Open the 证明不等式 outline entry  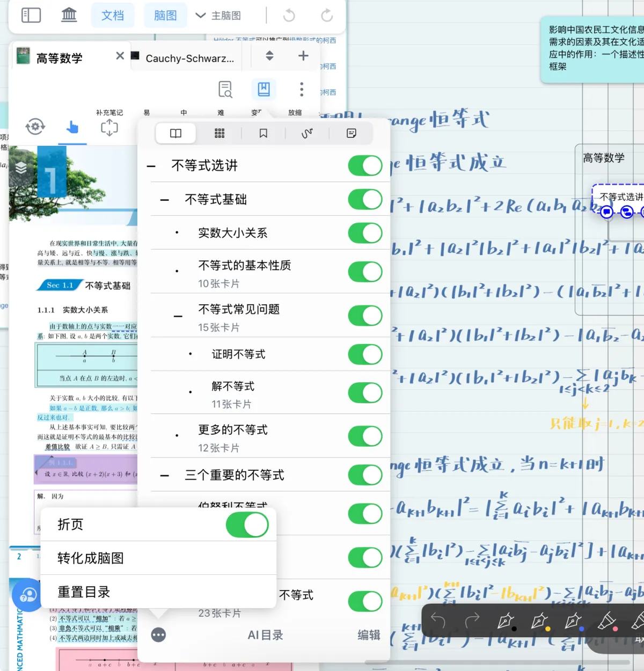(x=238, y=354)
